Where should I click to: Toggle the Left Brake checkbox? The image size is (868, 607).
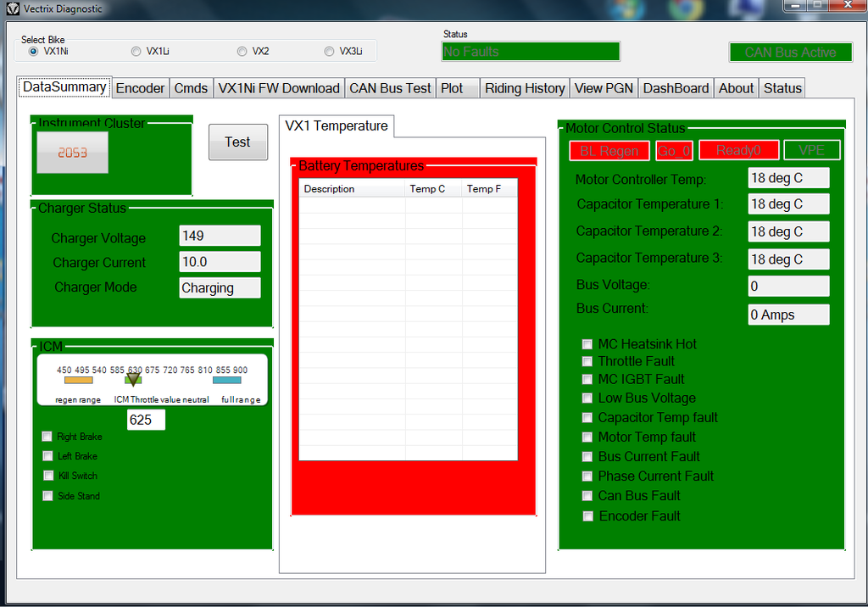tap(47, 456)
